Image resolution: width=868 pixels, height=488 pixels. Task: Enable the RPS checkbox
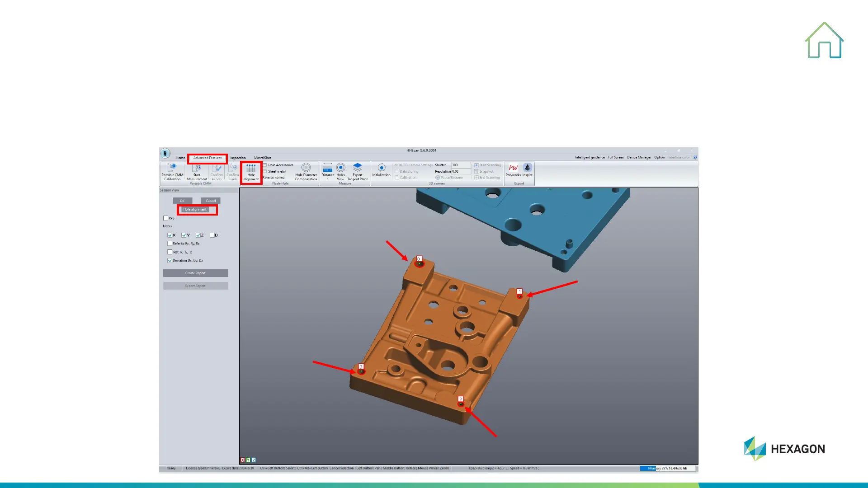tap(166, 218)
